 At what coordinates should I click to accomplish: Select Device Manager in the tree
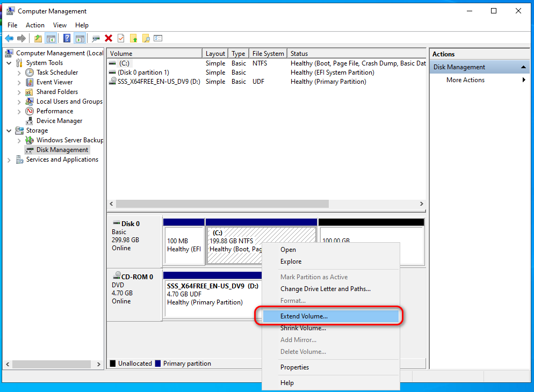[59, 121]
